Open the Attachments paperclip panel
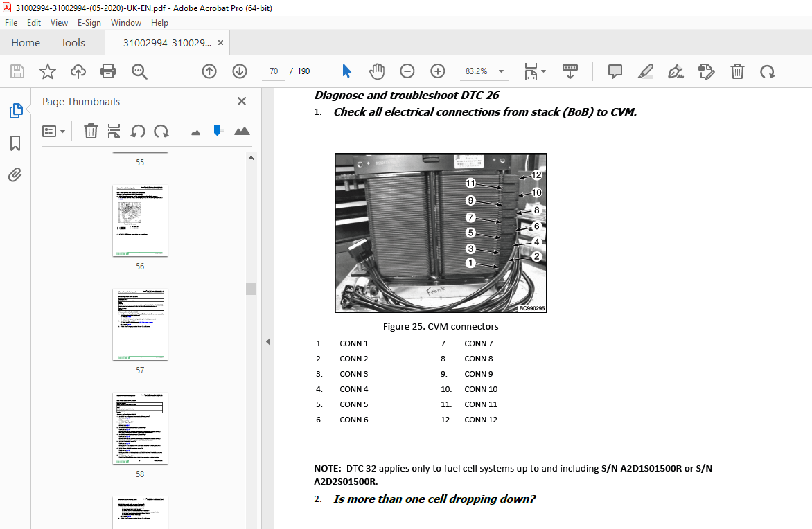This screenshot has width=812, height=529. tap(15, 175)
